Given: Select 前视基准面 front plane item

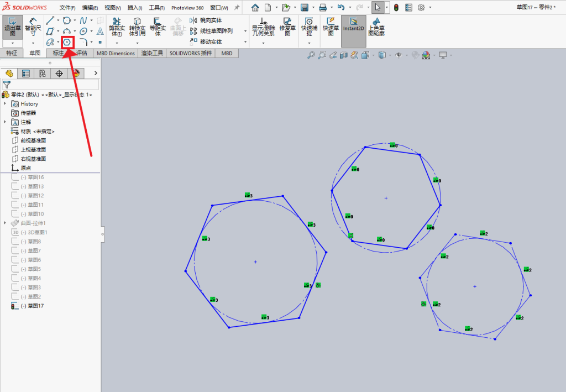Looking at the screenshot, I should point(29,140).
